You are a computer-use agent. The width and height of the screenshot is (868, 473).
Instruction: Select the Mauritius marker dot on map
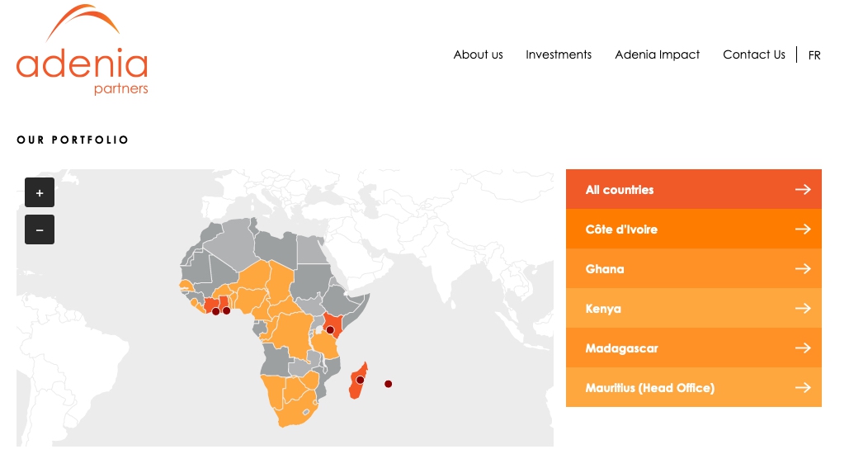point(388,384)
